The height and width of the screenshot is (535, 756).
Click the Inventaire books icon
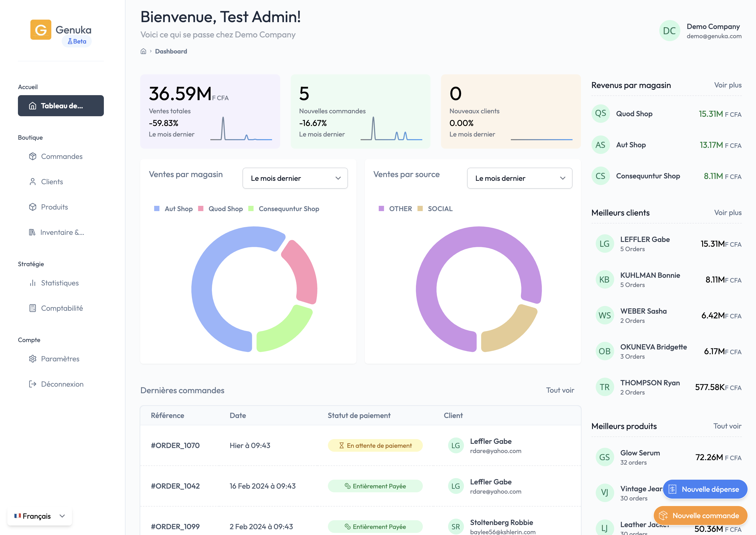click(x=32, y=232)
